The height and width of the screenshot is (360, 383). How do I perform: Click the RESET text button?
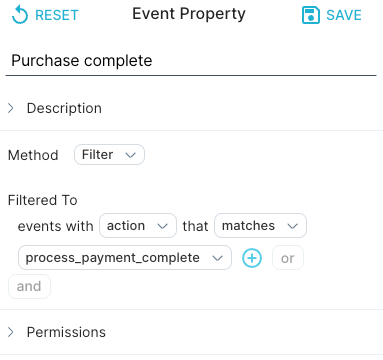click(x=57, y=15)
